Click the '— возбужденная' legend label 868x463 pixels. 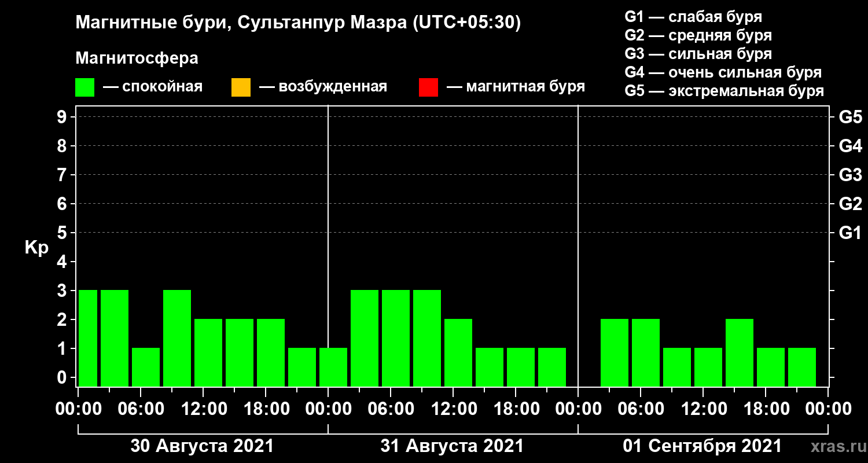pyautogui.click(x=323, y=87)
